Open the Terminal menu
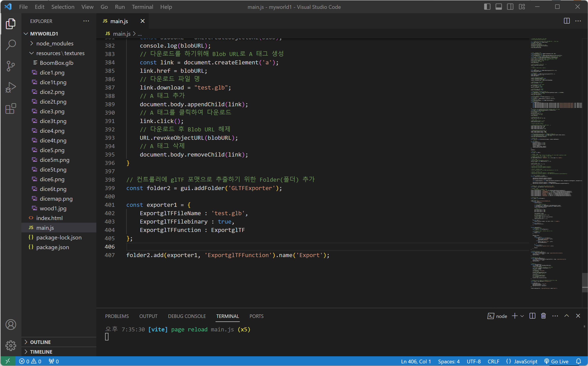The width and height of the screenshot is (588, 366). point(142,7)
